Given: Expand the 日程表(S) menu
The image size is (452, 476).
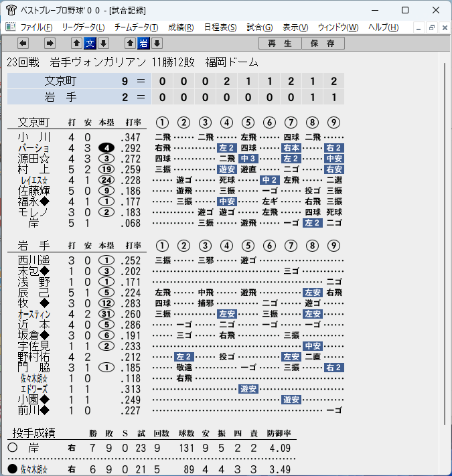Looking at the screenshot, I should (220, 27).
